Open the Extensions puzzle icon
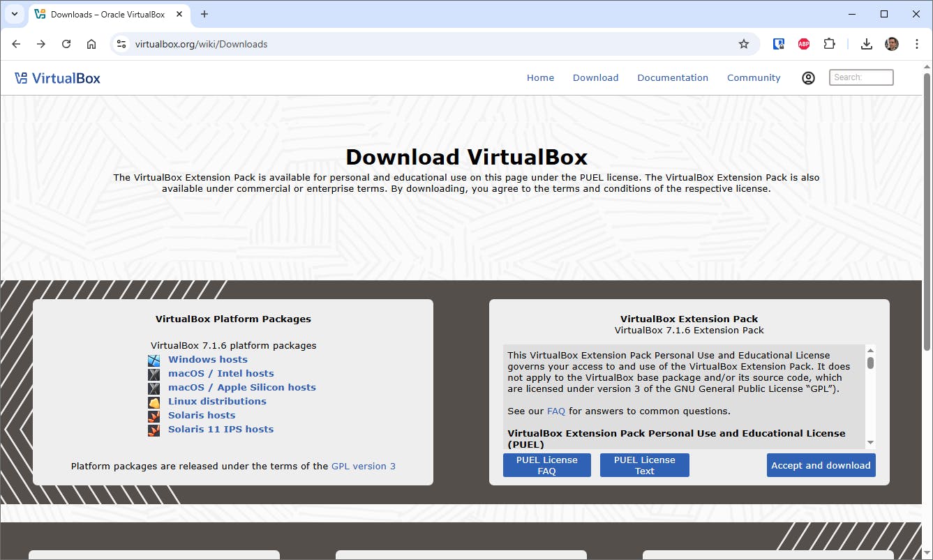Image resolution: width=933 pixels, height=560 pixels. [x=829, y=44]
